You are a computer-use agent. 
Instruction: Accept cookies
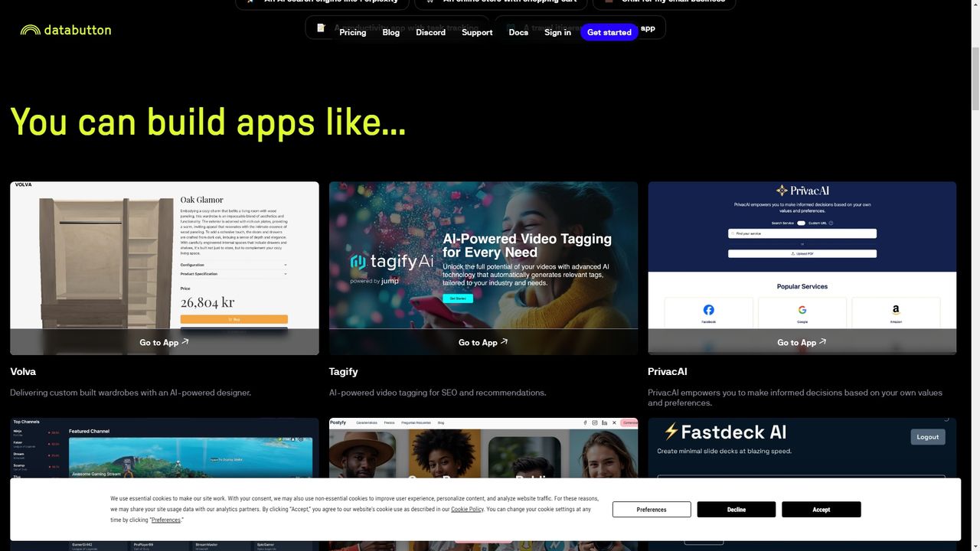coord(822,510)
